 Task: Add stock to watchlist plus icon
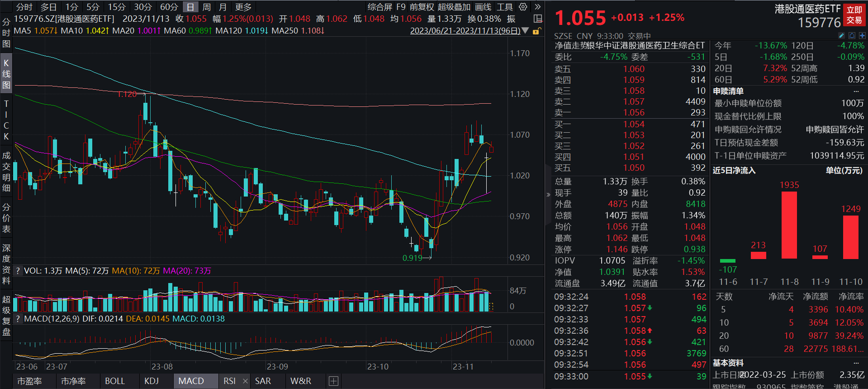click(x=862, y=35)
